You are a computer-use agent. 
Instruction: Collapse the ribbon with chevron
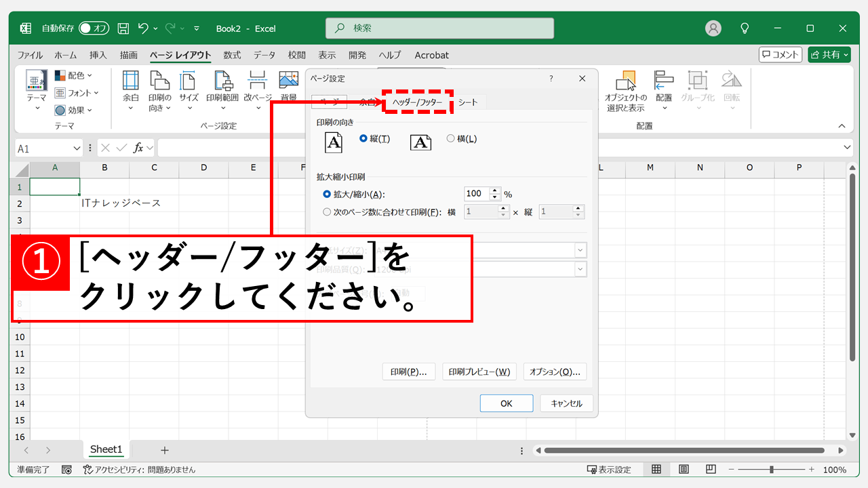click(842, 126)
